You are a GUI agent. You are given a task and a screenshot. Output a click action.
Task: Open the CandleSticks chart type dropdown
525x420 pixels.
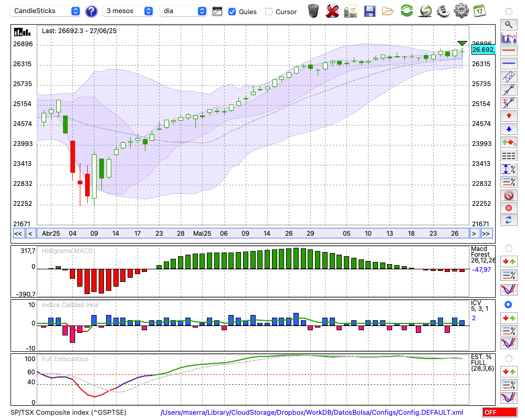(x=45, y=11)
